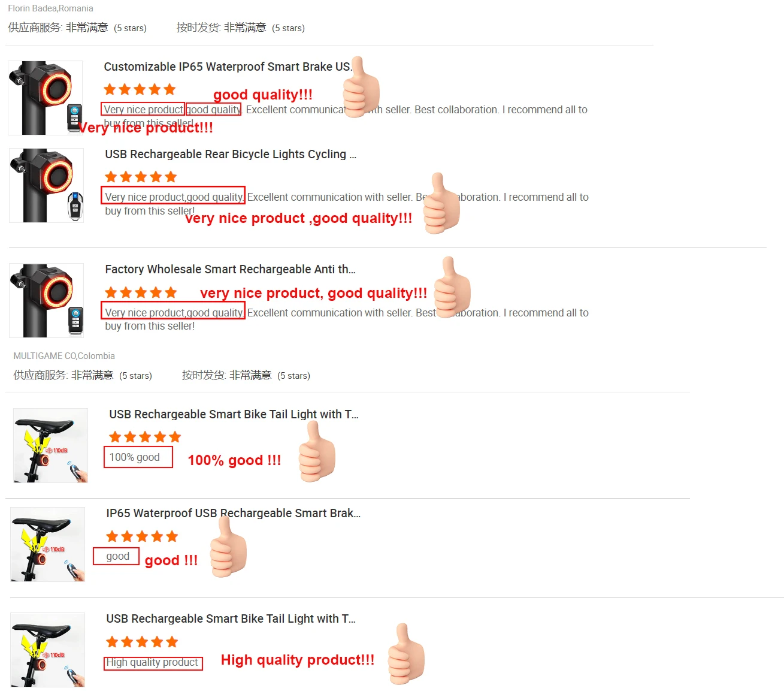The width and height of the screenshot is (784, 697).
Task: Open USB Rechargeable Rear Bicycle Lights Cycling link
Action: (x=231, y=154)
